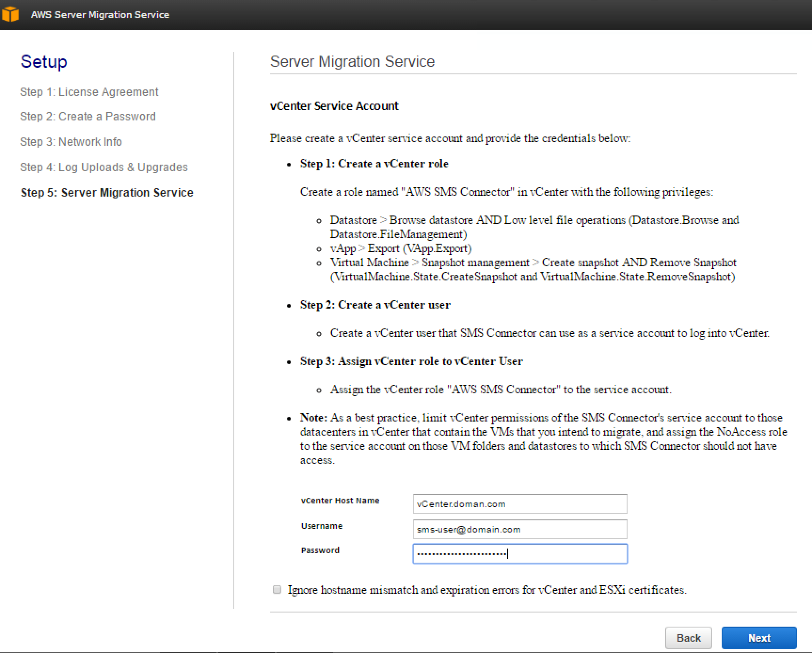Click inside the Password field

point(519,554)
